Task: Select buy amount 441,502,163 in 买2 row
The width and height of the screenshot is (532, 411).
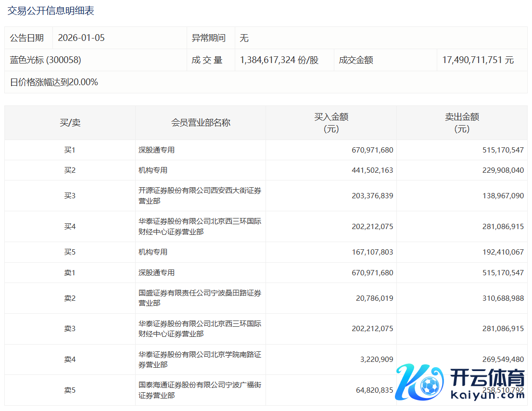Action: pyautogui.click(x=372, y=170)
